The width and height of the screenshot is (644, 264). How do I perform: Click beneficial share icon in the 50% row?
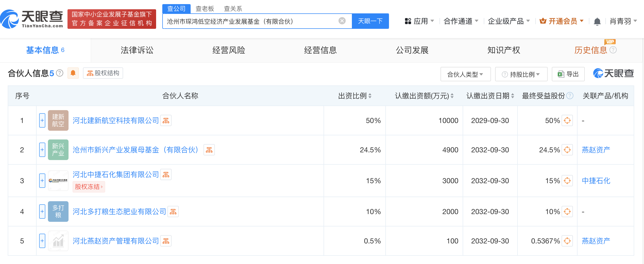pyautogui.click(x=567, y=120)
